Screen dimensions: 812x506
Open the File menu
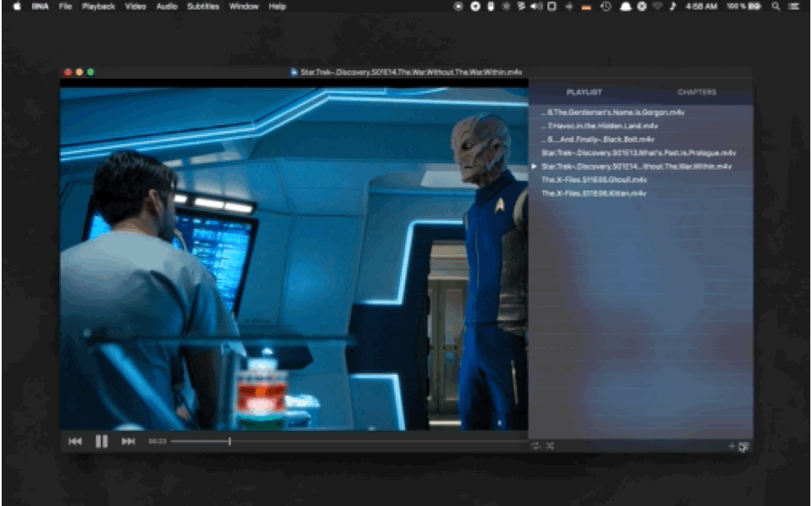[x=65, y=6]
